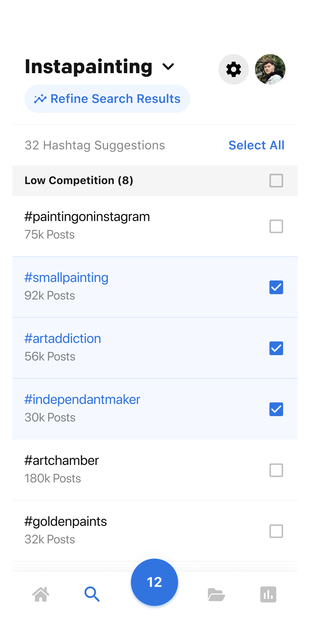Go to Home via house icon

coord(41,594)
